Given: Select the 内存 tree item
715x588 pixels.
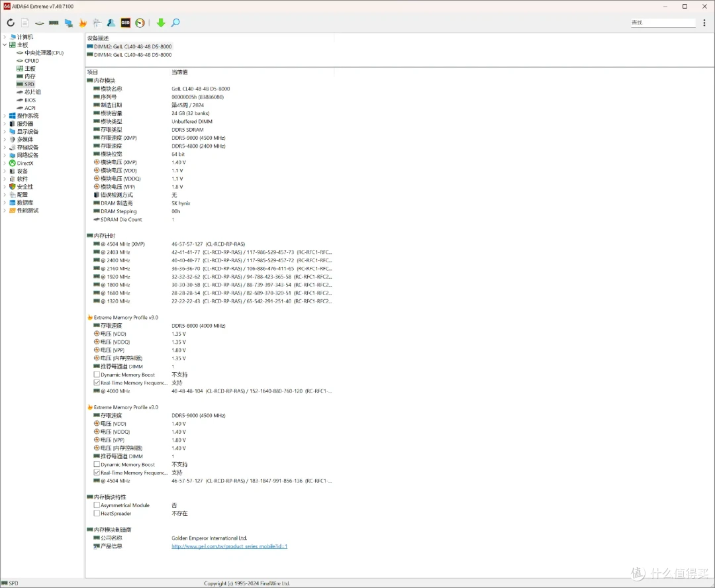Looking at the screenshot, I should coord(30,76).
